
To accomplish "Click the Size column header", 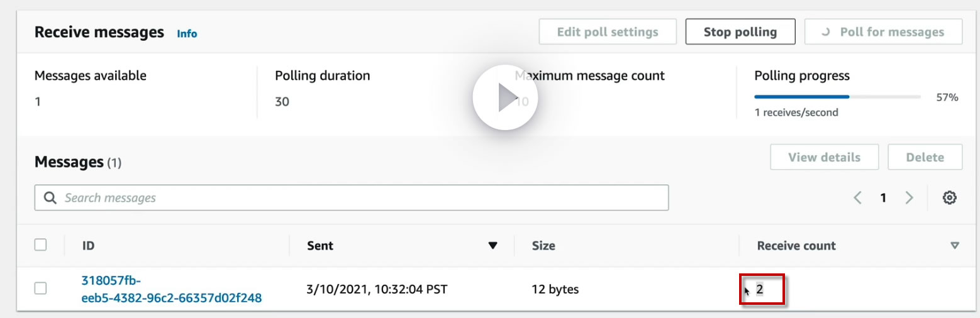I will click(x=543, y=246).
